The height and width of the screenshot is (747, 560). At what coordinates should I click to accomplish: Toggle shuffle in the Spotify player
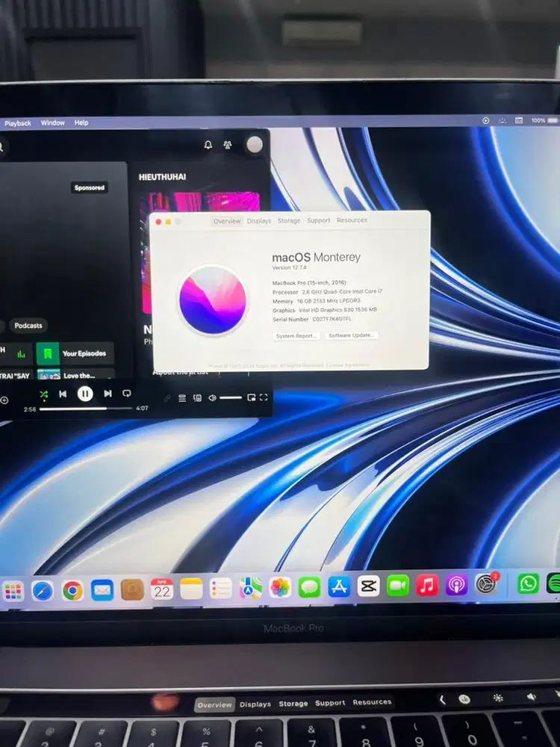tap(43, 394)
